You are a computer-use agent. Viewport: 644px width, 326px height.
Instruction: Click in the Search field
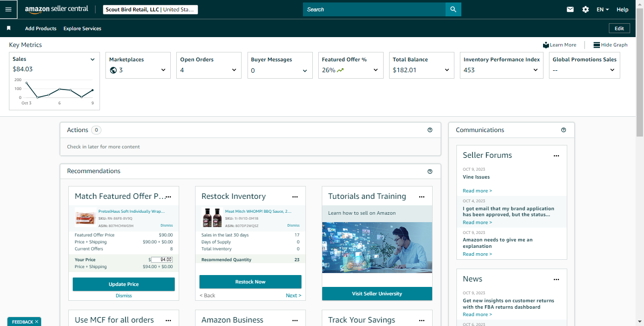click(374, 9)
